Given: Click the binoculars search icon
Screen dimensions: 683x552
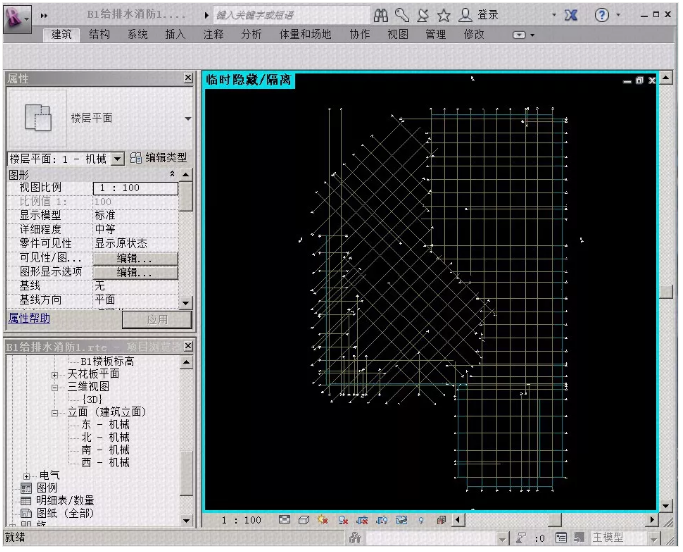Looking at the screenshot, I should pyautogui.click(x=381, y=16).
